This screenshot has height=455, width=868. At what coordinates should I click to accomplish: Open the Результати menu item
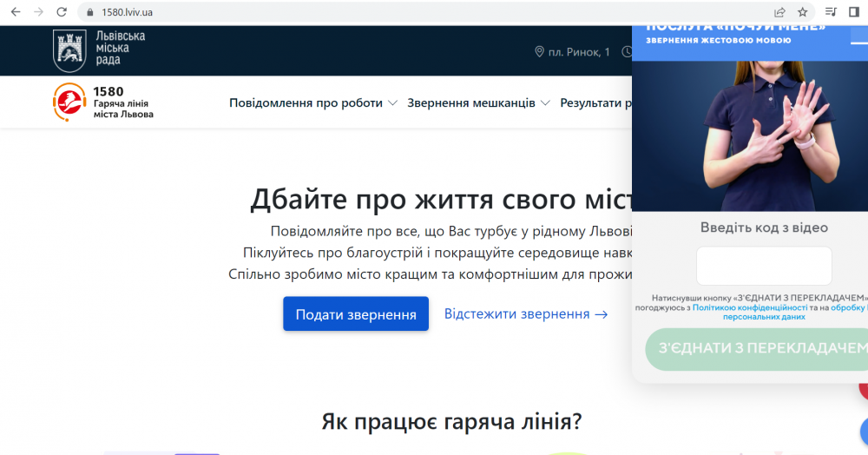pyautogui.click(x=595, y=103)
